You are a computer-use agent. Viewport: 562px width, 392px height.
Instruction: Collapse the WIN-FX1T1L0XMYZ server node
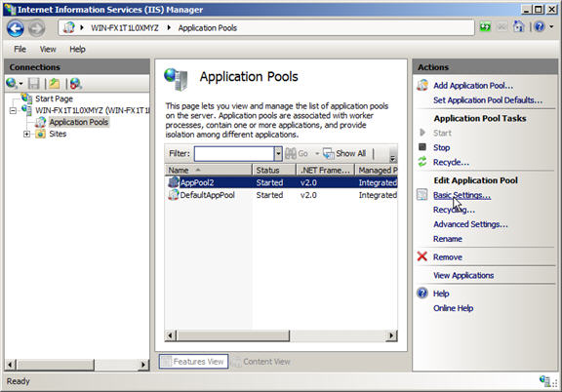pyautogui.click(x=13, y=111)
